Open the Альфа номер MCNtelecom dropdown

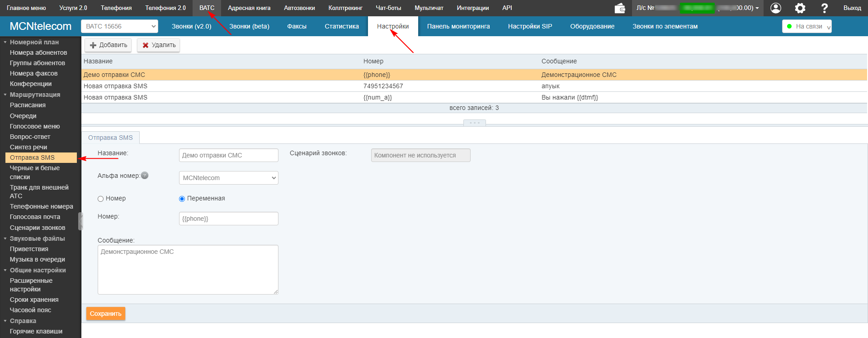click(x=229, y=178)
